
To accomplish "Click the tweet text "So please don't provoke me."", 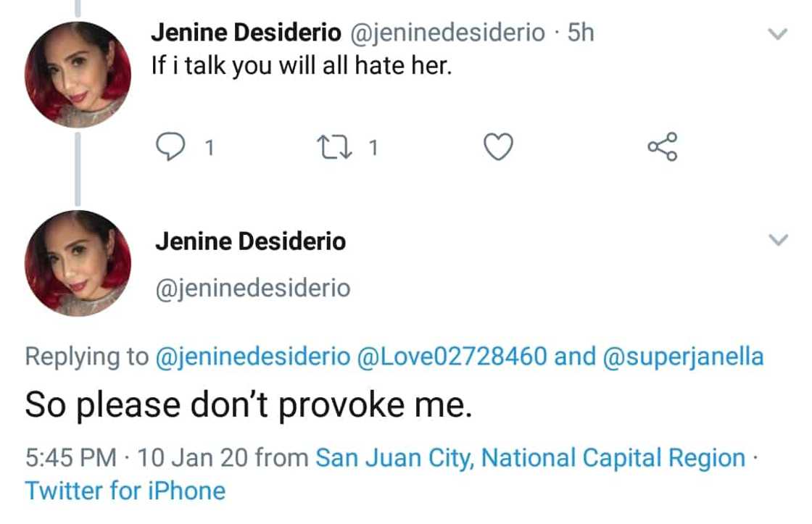I will tap(248, 404).
